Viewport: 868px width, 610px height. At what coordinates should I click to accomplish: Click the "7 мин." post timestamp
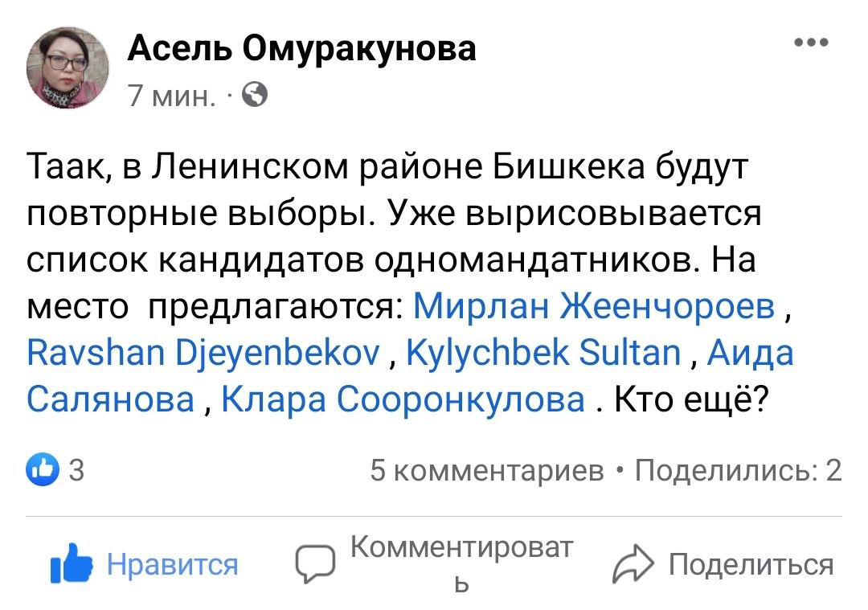172,96
